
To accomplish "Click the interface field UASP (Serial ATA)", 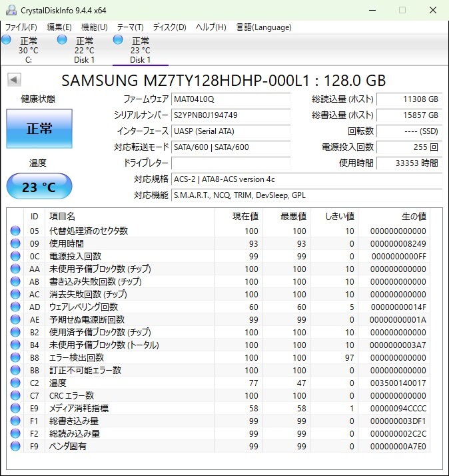I will click(x=231, y=131).
